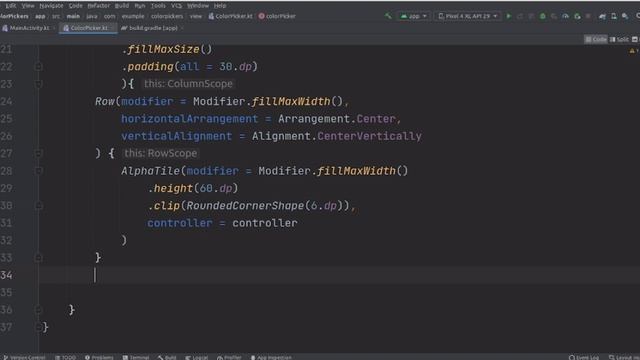Image resolution: width=640 pixels, height=360 pixels.
Task: Click the green hammer Make Project icon
Action: (x=388, y=16)
